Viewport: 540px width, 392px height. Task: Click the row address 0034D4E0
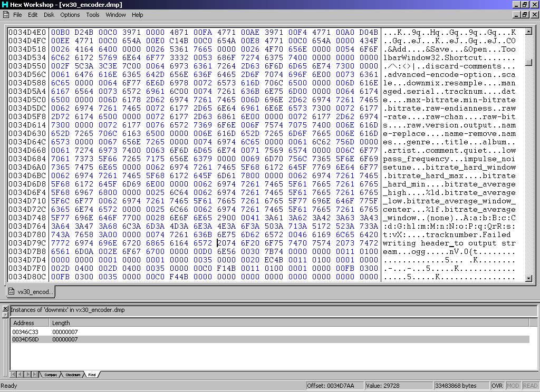click(x=27, y=32)
